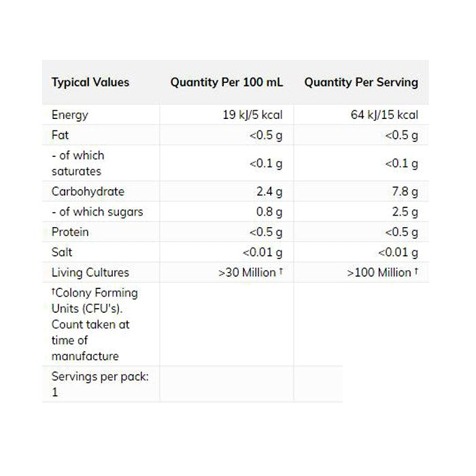Image resolution: width=476 pixels, height=476 pixels.
Task: Click the Salt row label
Action: pyautogui.click(x=62, y=252)
